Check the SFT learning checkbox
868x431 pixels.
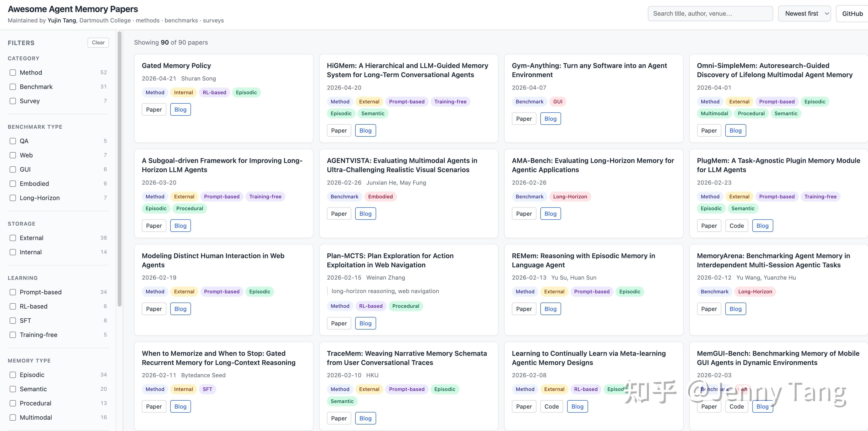13,320
